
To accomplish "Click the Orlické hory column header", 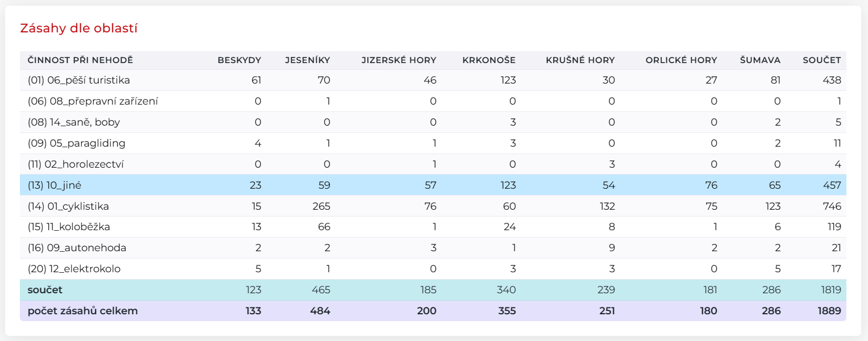I will coord(681,60).
